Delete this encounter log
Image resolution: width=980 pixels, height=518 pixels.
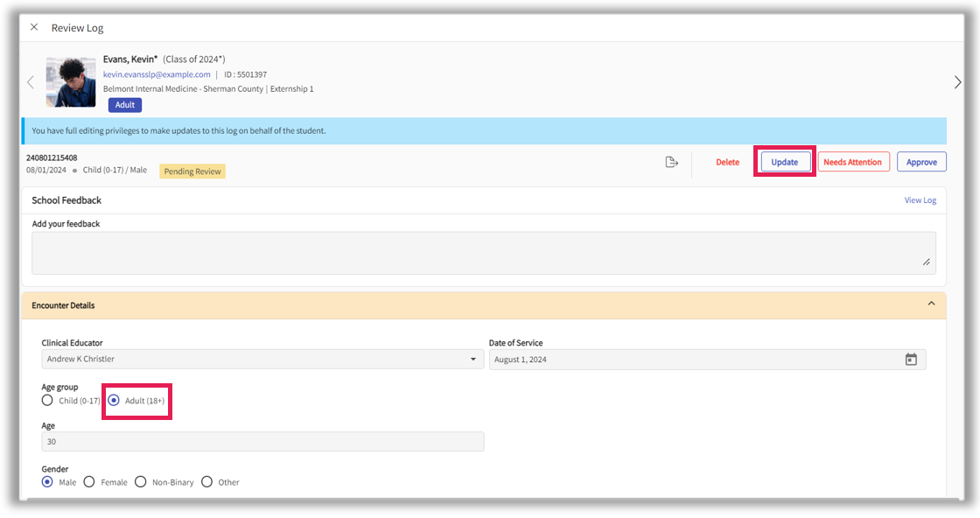click(727, 161)
